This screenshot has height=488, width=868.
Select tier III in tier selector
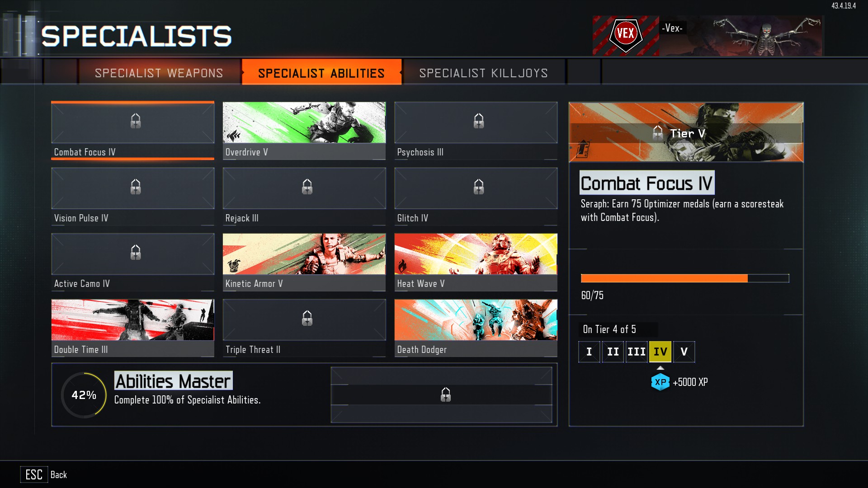pos(637,352)
